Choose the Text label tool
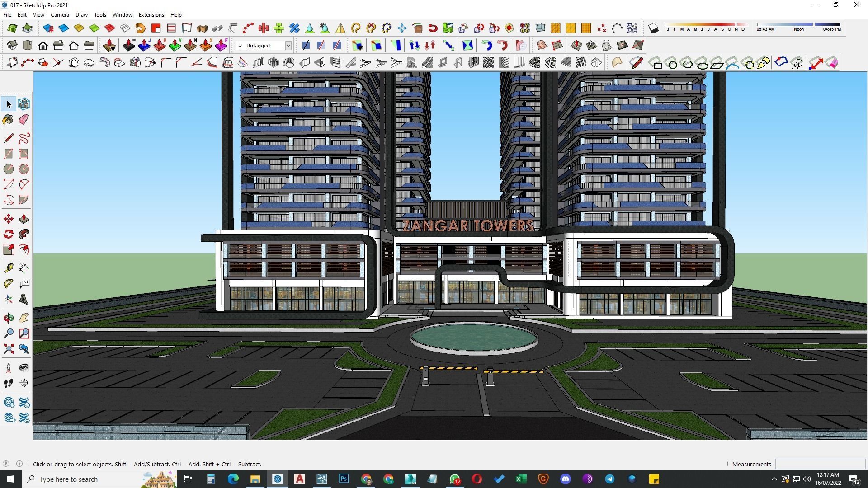The image size is (868, 488). (24, 284)
